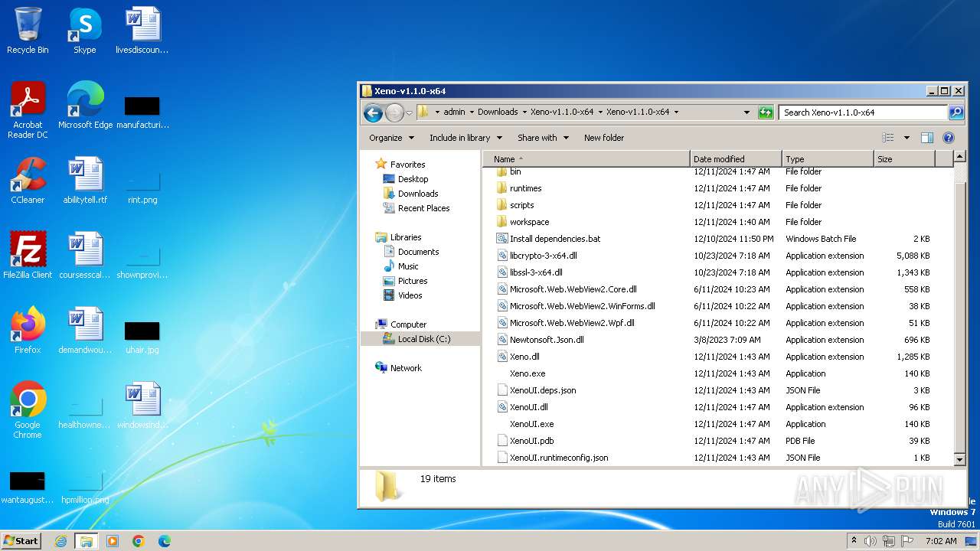Expand the address bar history dropdown
The width and height of the screenshot is (980, 551).
click(x=746, y=112)
